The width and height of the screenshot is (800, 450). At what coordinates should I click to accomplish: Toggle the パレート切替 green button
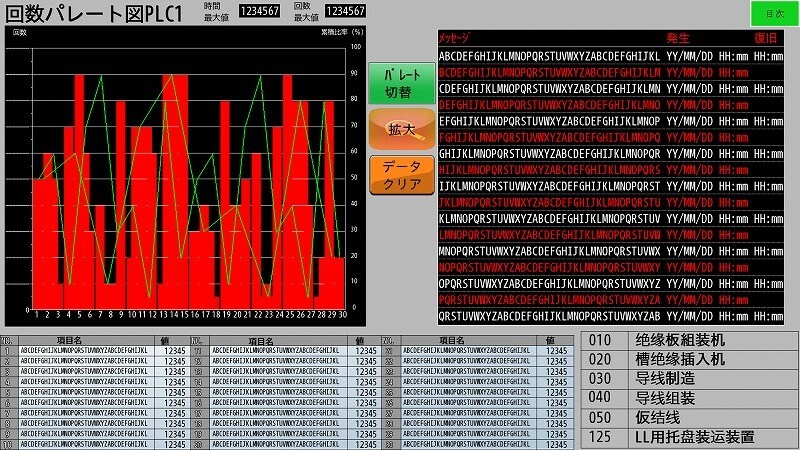coord(402,84)
